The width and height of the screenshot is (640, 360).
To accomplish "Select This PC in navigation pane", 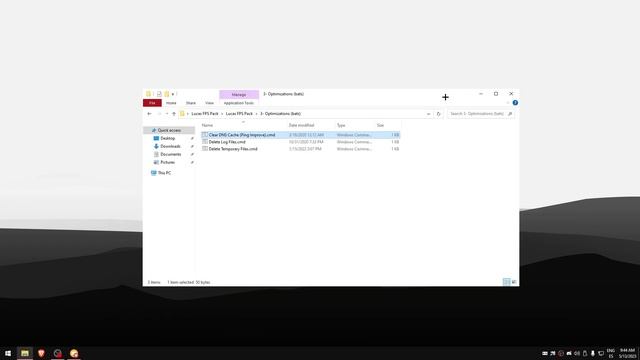I will coord(164,173).
